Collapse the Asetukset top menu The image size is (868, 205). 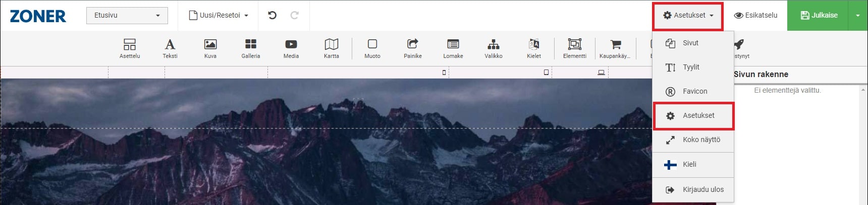(x=688, y=16)
